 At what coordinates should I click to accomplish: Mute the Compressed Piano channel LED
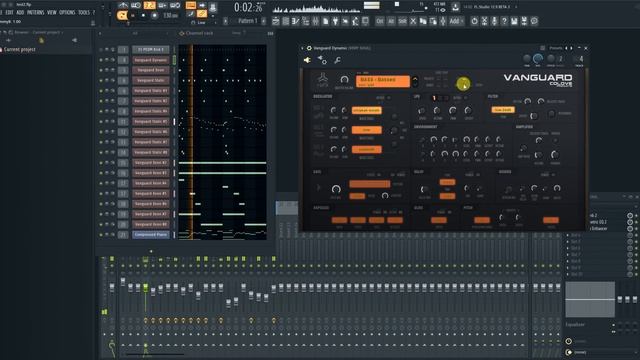[x=101, y=235]
